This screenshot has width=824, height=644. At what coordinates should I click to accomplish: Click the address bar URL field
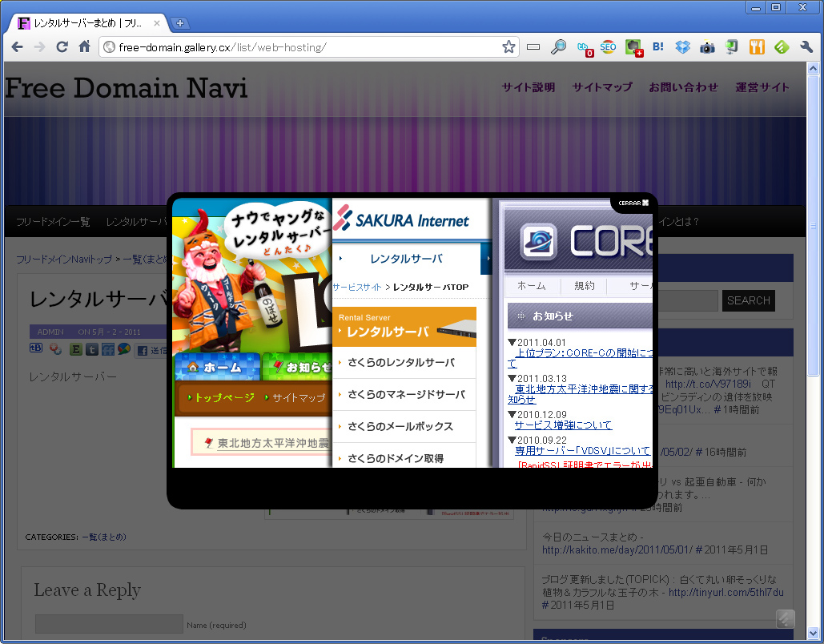pyautogui.click(x=304, y=47)
